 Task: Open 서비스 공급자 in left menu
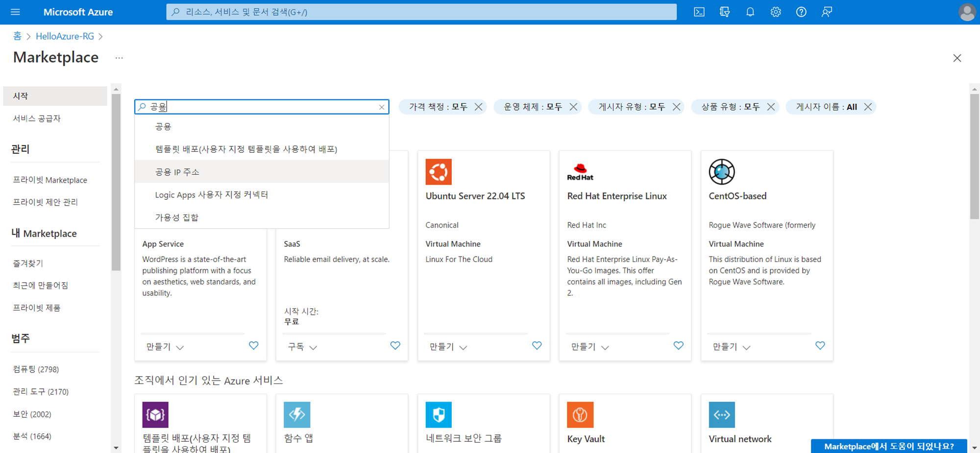click(37, 119)
